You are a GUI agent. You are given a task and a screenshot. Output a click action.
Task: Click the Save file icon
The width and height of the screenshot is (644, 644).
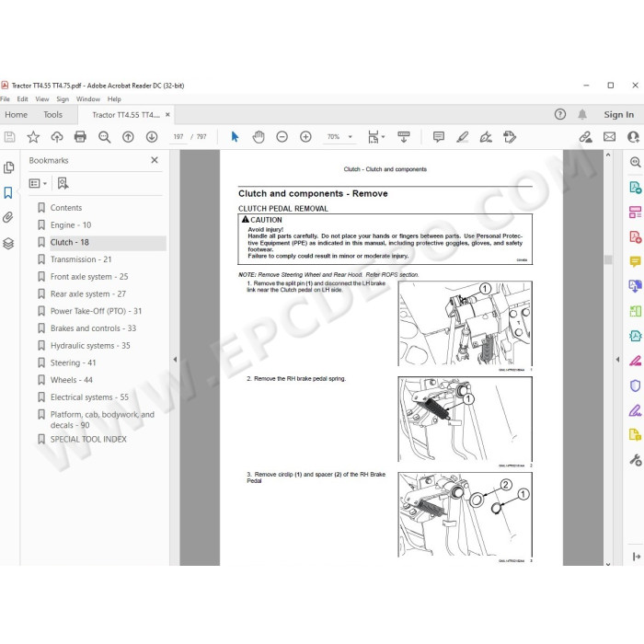(x=9, y=137)
